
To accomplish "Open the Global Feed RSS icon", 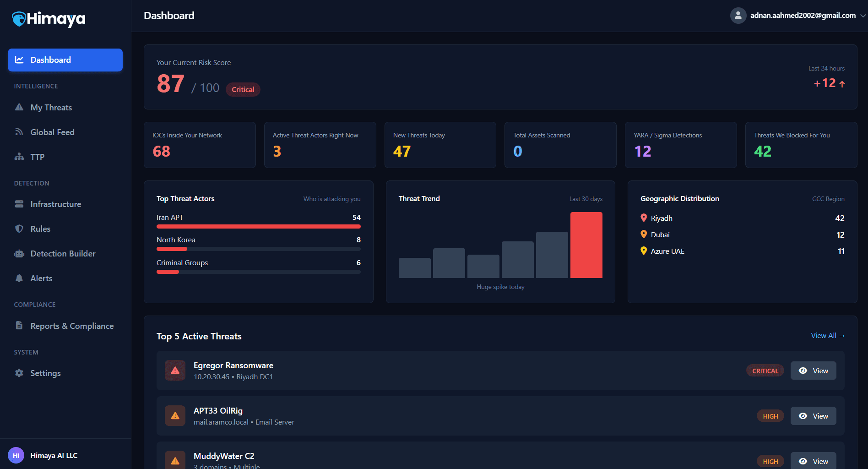I will coord(19,132).
